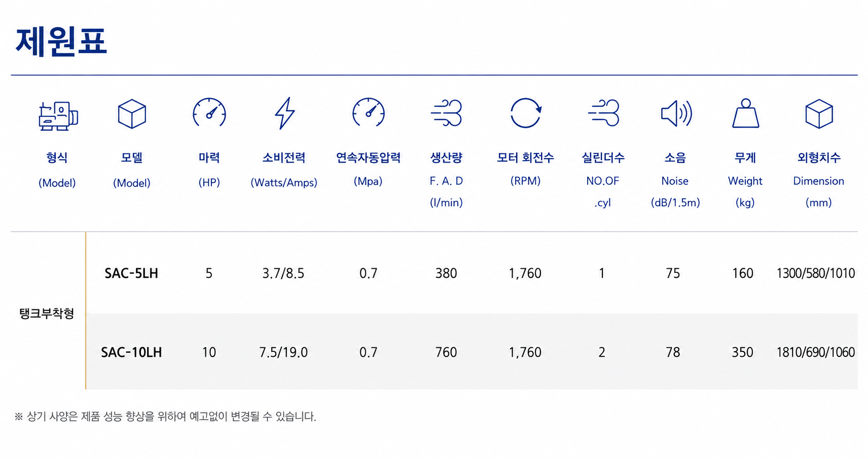Screen dimensions: 868x459
Task: Click the gauge icon above 마력
Action: coord(209,113)
